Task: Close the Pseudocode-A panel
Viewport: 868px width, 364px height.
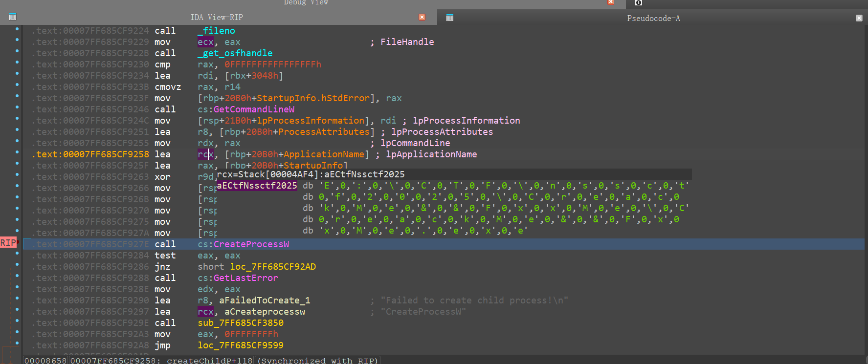Action: tap(859, 18)
